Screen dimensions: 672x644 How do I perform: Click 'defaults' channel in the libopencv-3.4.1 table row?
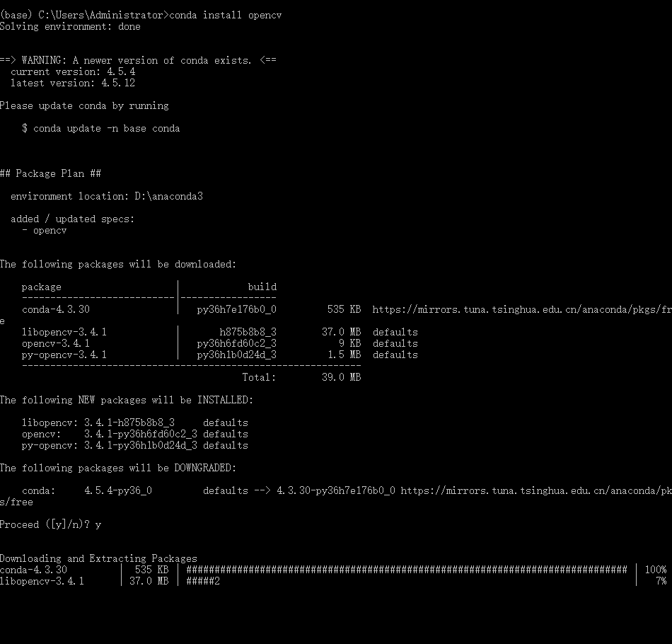tap(395, 333)
